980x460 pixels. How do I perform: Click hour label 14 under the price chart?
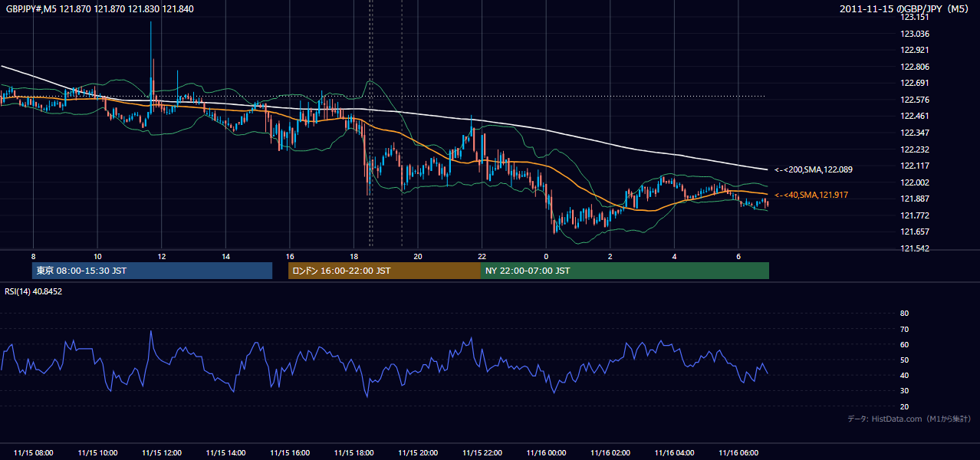(225, 256)
